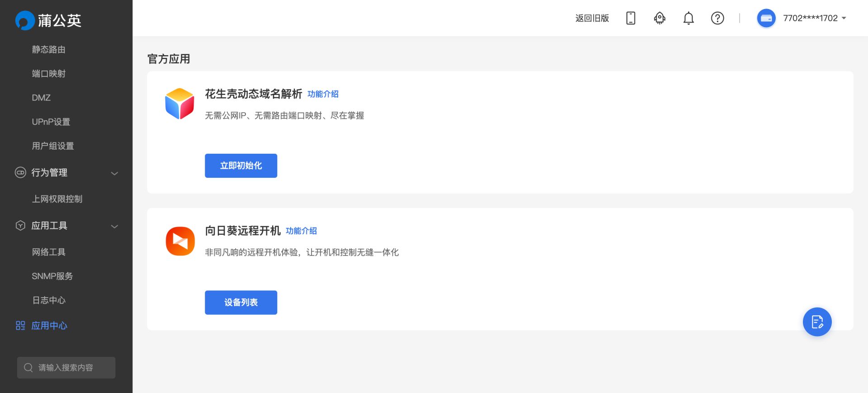The image size is (868, 393).
Task: Click the 花生壳 cube app icon
Action: click(179, 104)
